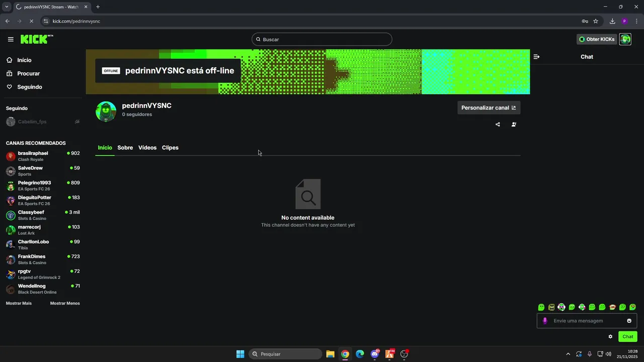Click the pedrinnVYSNC channel avatar
The width and height of the screenshot is (644, 362).
[106, 112]
